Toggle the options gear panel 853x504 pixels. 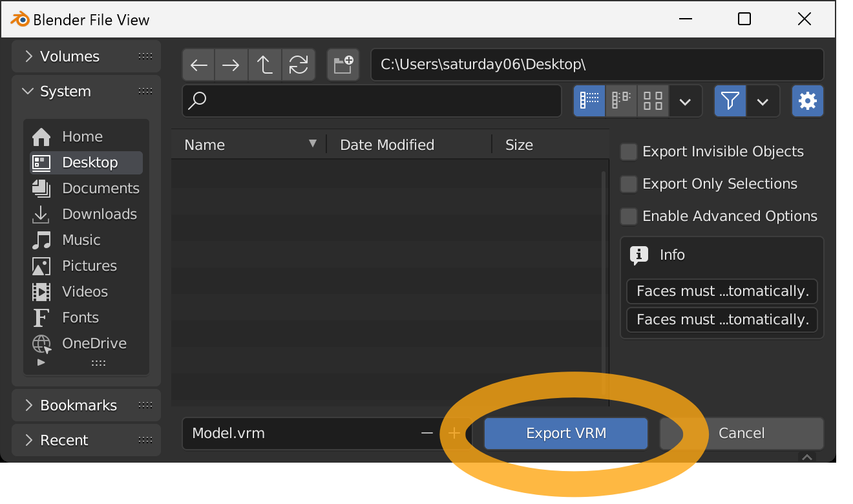pos(808,101)
